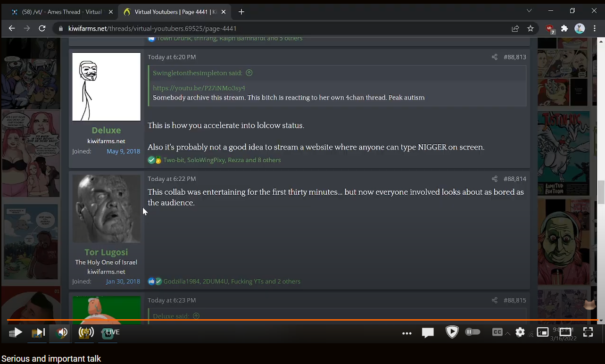Screen dimensions: 605x364
Task: Click the LIVE indicator in player
Action: pyautogui.click(x=112, y=332)
